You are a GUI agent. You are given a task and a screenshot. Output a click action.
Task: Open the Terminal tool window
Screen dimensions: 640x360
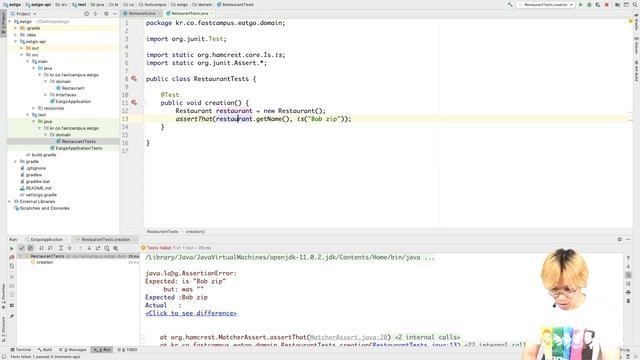pos(20,350)
